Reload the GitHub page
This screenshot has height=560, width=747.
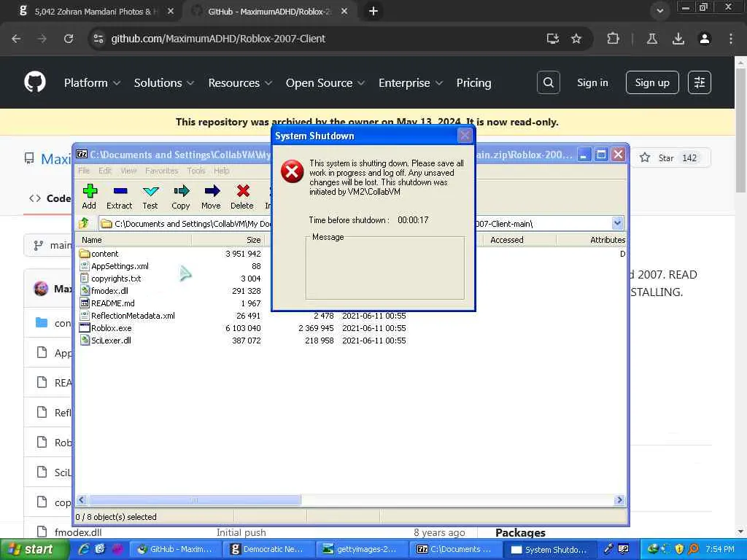pos(69,39)
